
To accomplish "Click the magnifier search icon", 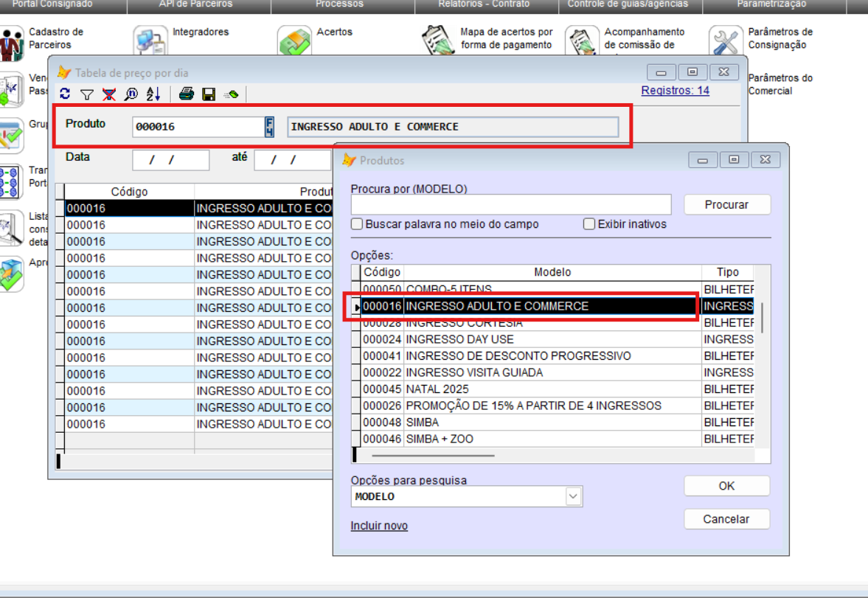I will [x=131, y=94].
